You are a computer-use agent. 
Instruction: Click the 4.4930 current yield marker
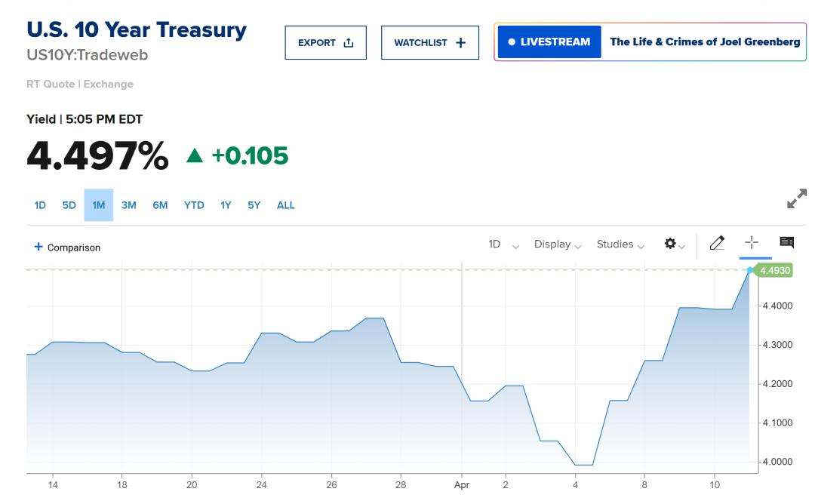[775, 270]
